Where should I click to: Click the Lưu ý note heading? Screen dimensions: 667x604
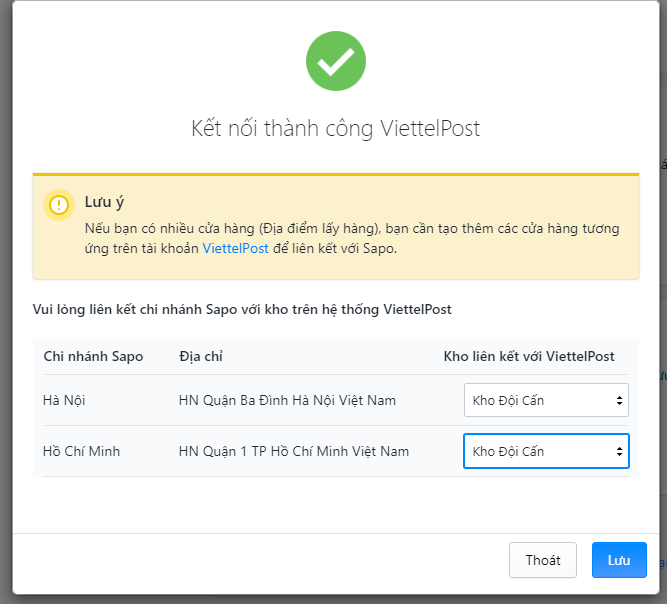[104, 202]
